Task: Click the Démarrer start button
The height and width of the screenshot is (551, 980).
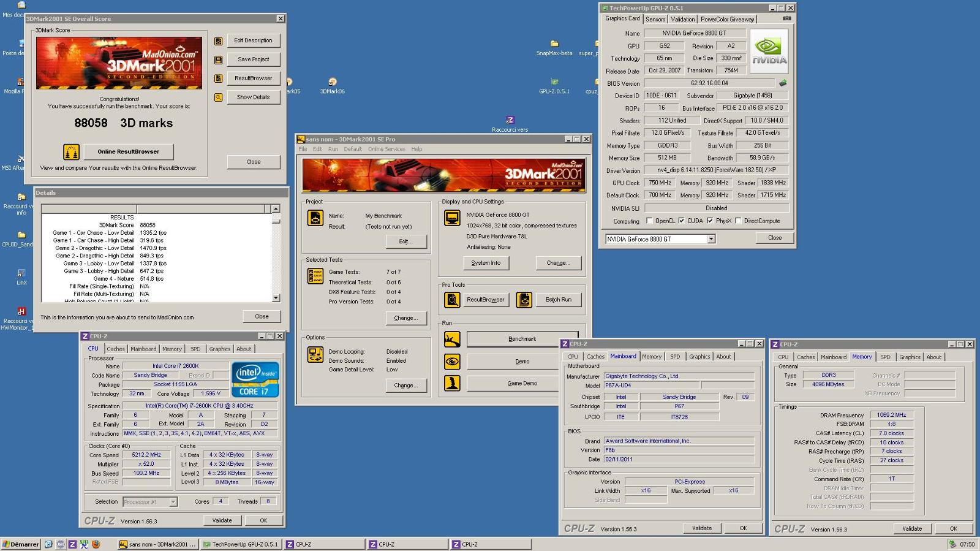Action: 21,544
